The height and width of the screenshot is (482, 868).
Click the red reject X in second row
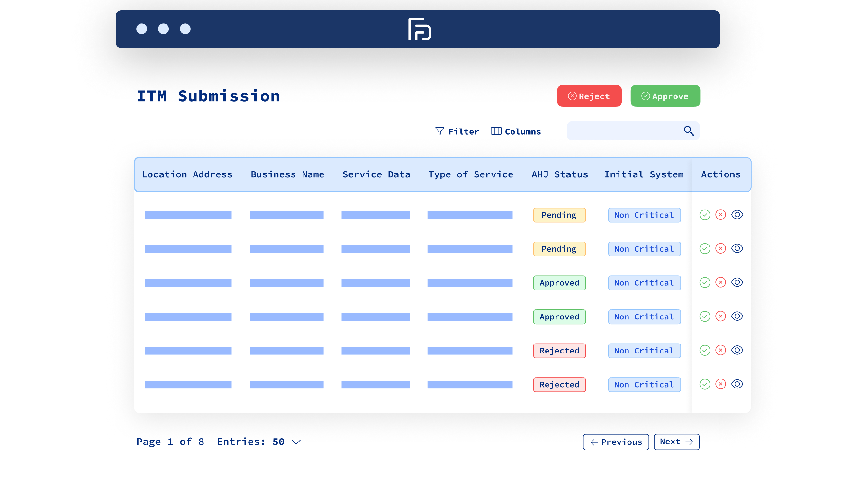coord(720,249)
